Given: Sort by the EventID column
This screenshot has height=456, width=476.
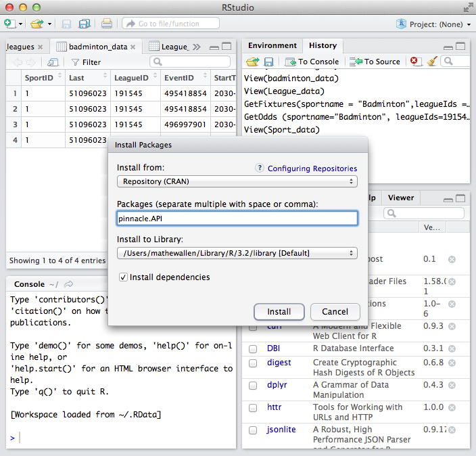Looking at the screenshot, I should [x=185, y=78].
